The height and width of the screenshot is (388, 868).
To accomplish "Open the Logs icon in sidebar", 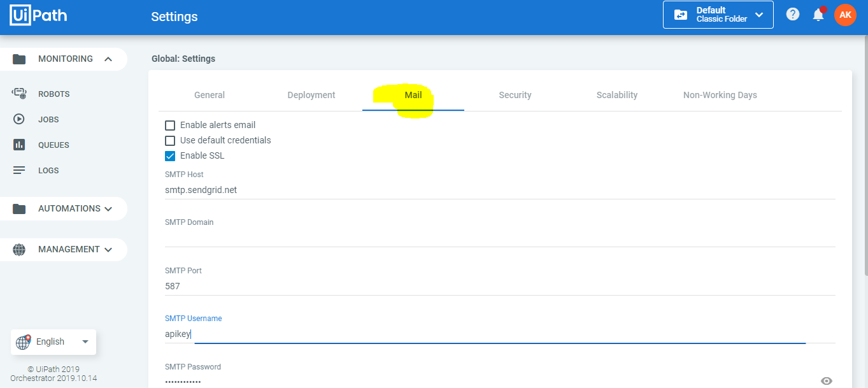I will tap(19, 169).
